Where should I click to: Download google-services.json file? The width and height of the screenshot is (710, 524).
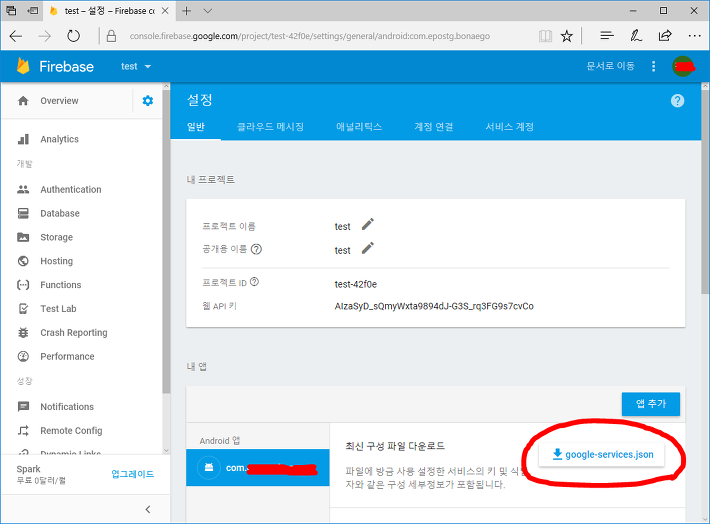(x=602, y=454)
